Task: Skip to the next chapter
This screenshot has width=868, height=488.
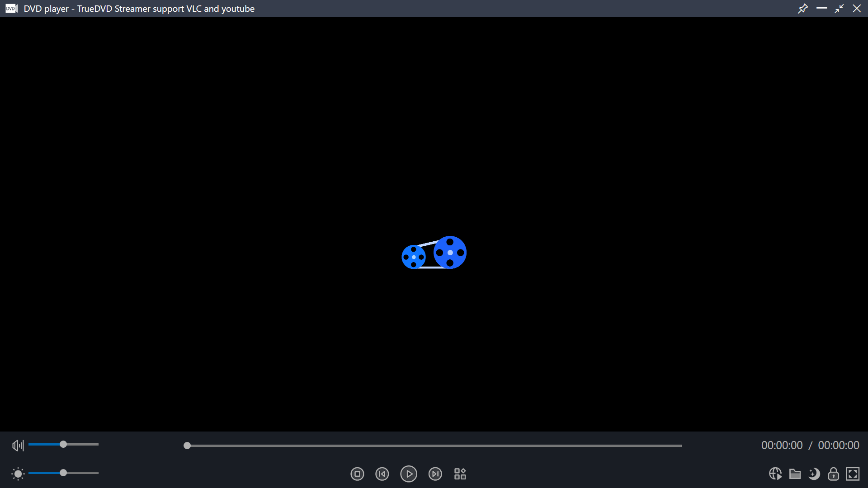Action: pyautogui.click(x=435, y=474)
